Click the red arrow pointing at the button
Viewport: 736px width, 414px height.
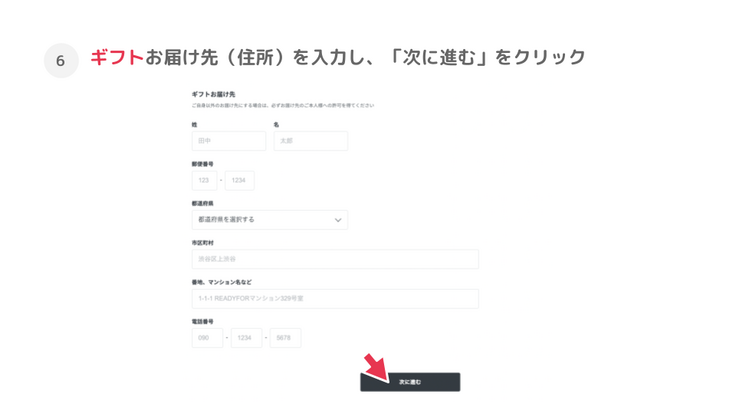(x=376, y=368)
